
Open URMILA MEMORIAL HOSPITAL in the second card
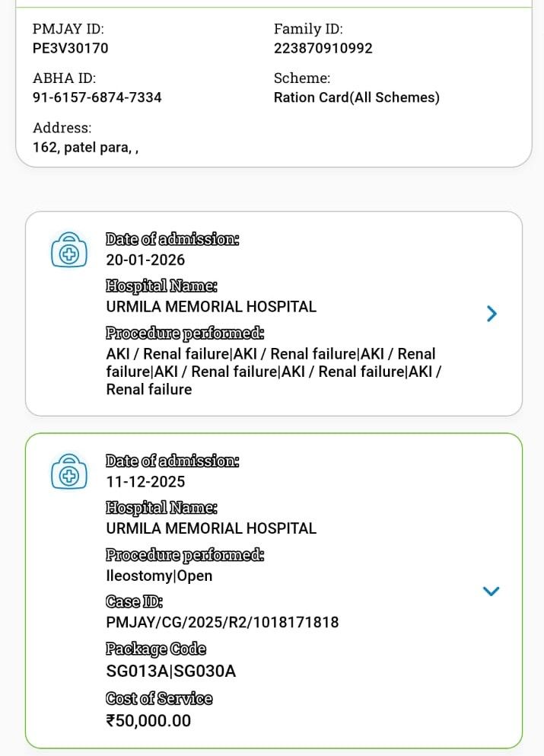tap(211, 528)
